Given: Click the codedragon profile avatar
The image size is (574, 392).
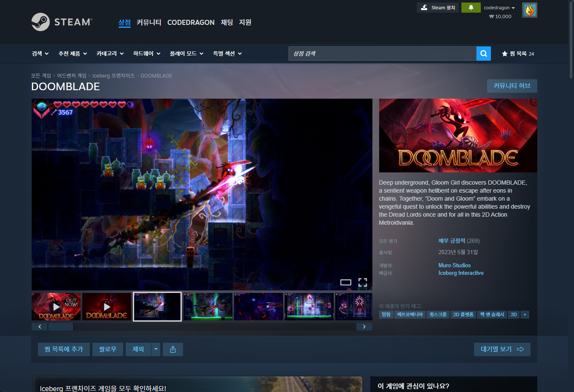Looking at the screenshot, I should 529,10.
